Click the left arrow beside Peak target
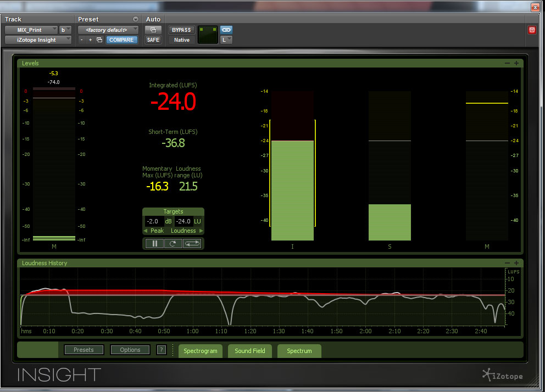Viewport: 545px width, 392px height. point(146,231)
